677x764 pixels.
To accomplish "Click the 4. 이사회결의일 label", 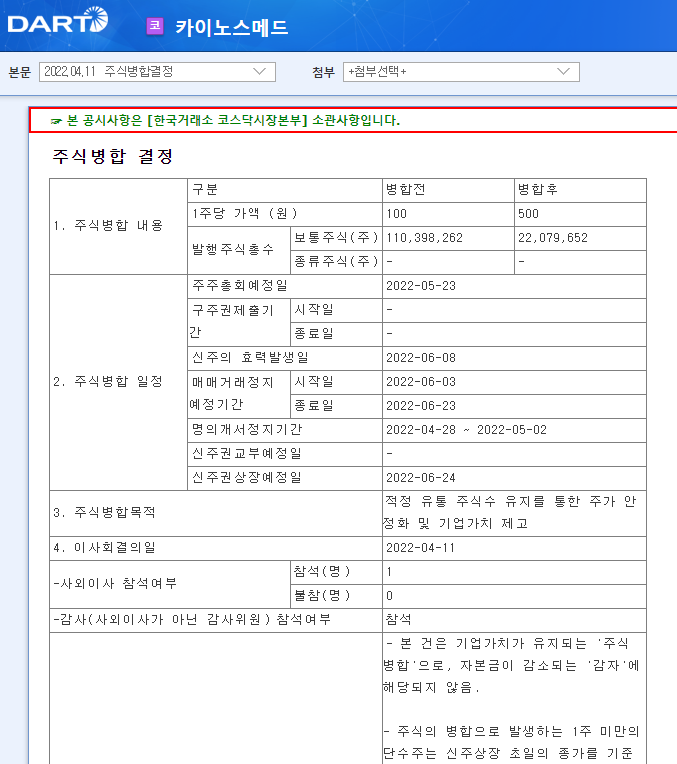I will coord(104,548).
